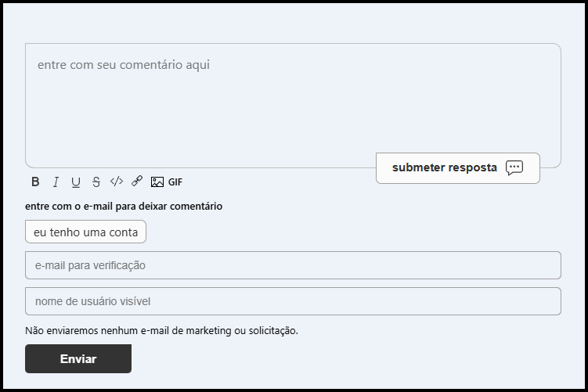This screenshot has height=392, width=588.
Task: Apply underline formatting icon
Action: click(x=76, y=182)
